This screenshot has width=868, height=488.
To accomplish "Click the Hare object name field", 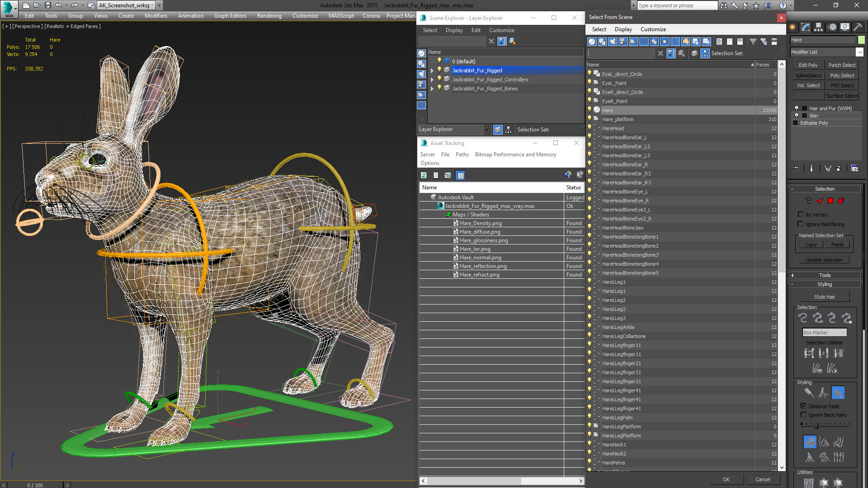I will pos(823,40).
